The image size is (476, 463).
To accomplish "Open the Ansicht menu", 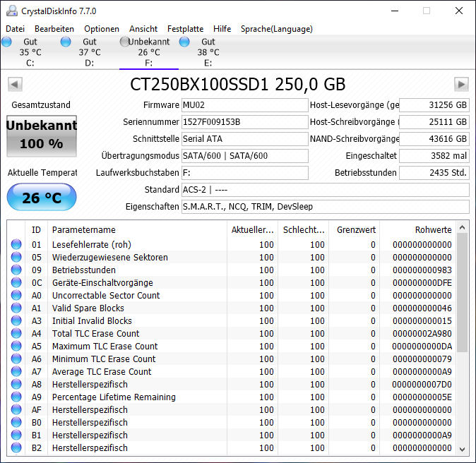I will pyautogui.click(x=143, y=29).
